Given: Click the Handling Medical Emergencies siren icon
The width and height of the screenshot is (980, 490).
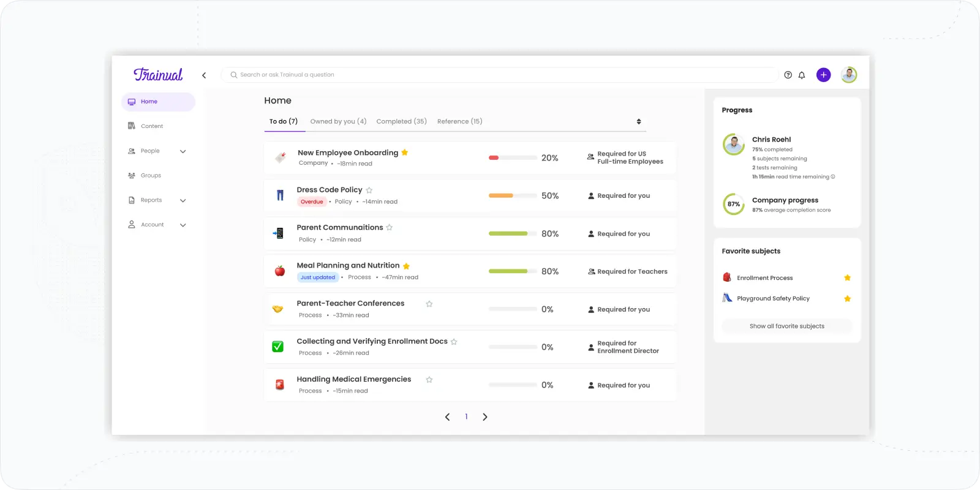Looking at the screenshot, I should pyautogui.click(x=280, y=385).
